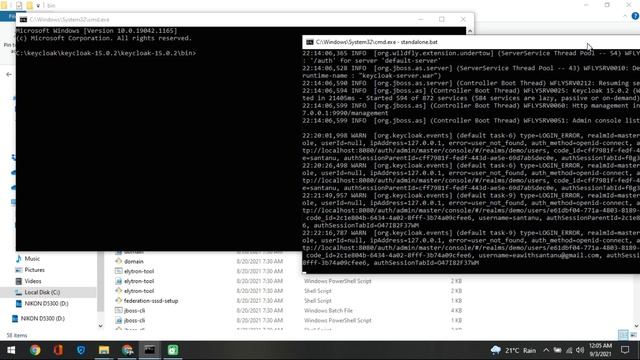Open the green recorder app on taskbar

(x=173, y=350)
